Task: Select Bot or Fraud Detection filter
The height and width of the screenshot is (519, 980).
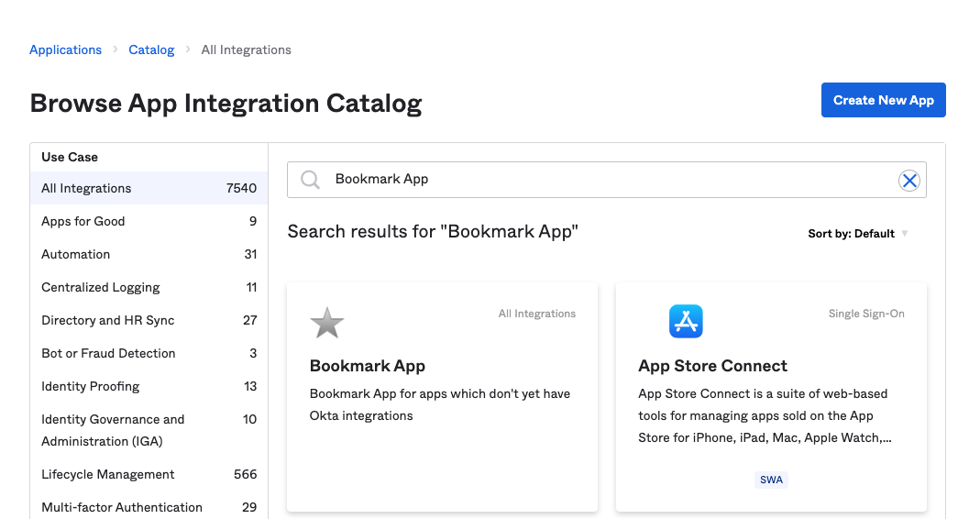Action: point(149,353)
